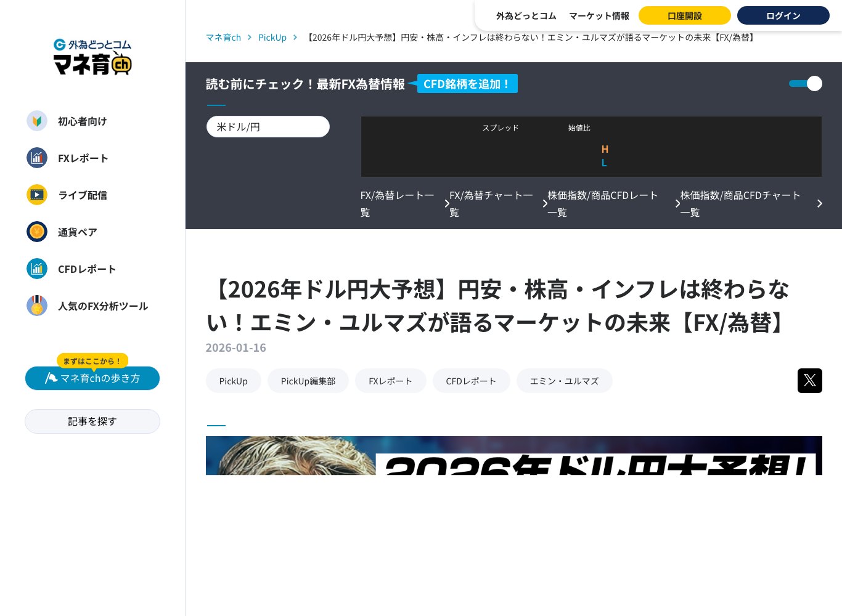
Task: Open 通貨ペア in the sidebar
Action: (78, 232)
